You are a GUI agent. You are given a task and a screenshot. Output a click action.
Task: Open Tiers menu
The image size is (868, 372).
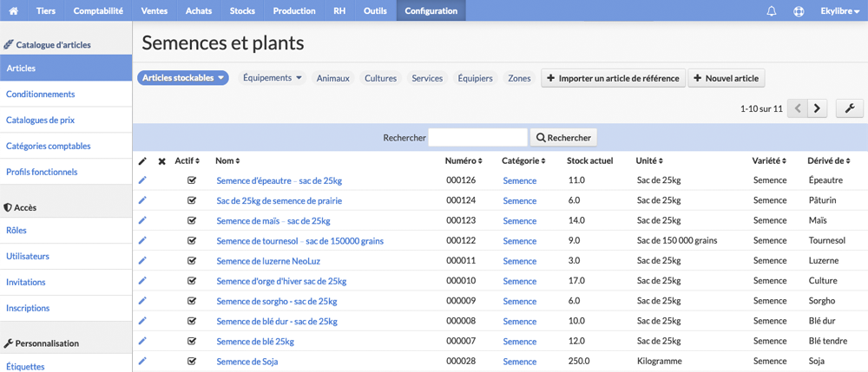coord(45,10)
